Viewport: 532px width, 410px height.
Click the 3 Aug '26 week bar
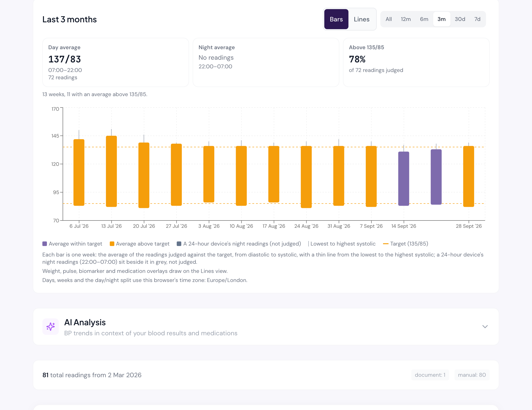(209, 174)
